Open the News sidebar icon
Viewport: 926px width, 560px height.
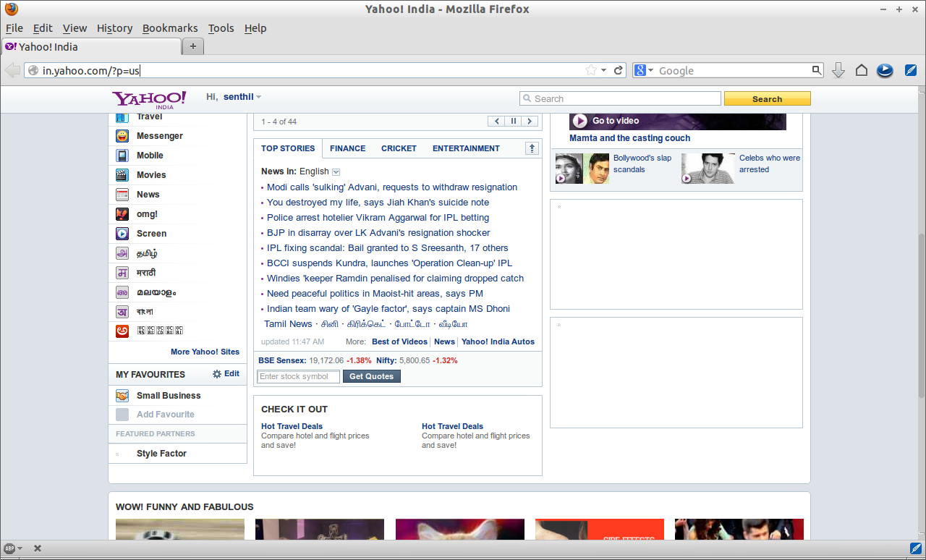point(123,195)
